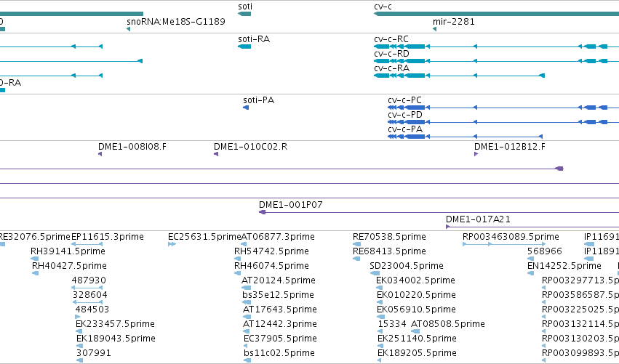Select the 15334 feature label
619x364 pixels.
pos(392,324)
